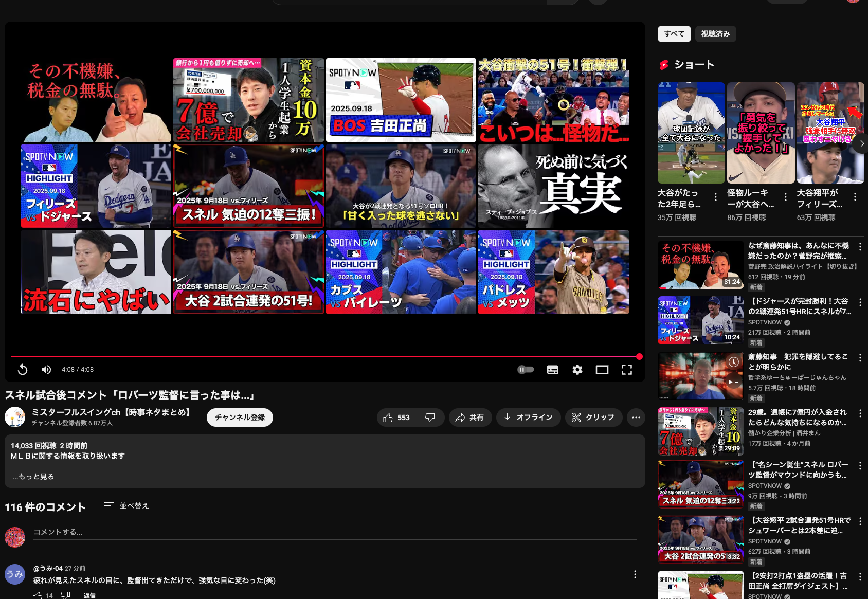Expand description with ...もっと見る
The height and width of the screenshot is (599, 868).
click(x=33, y=477)
